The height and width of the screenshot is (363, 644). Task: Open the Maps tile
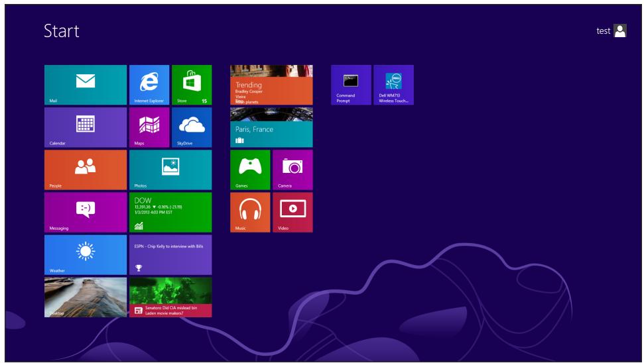click(x=149, y=127)
